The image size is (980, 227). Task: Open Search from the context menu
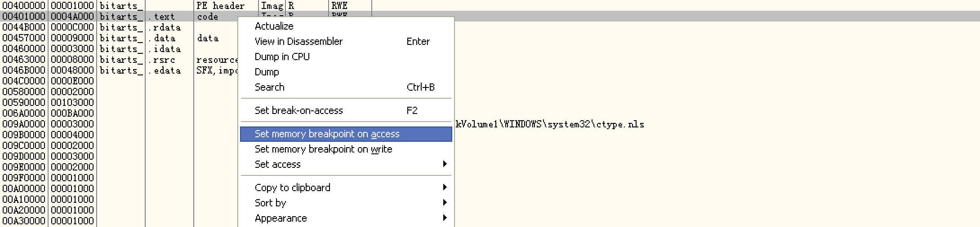point(269,87)
